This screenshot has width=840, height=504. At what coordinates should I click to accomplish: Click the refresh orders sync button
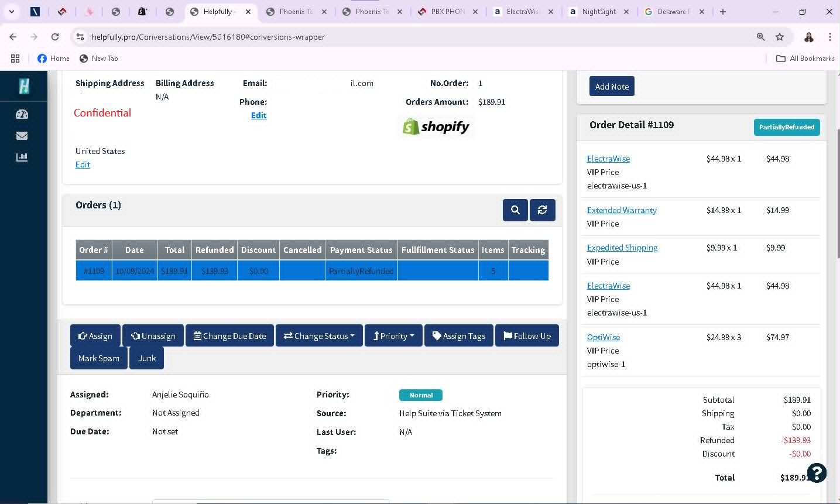click(543, 210)
